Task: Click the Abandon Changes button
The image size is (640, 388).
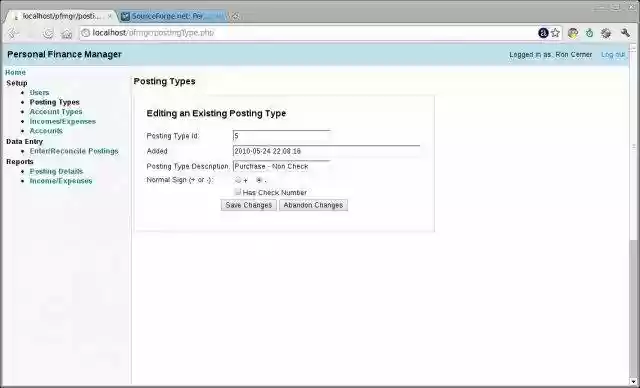Action: 313,205
